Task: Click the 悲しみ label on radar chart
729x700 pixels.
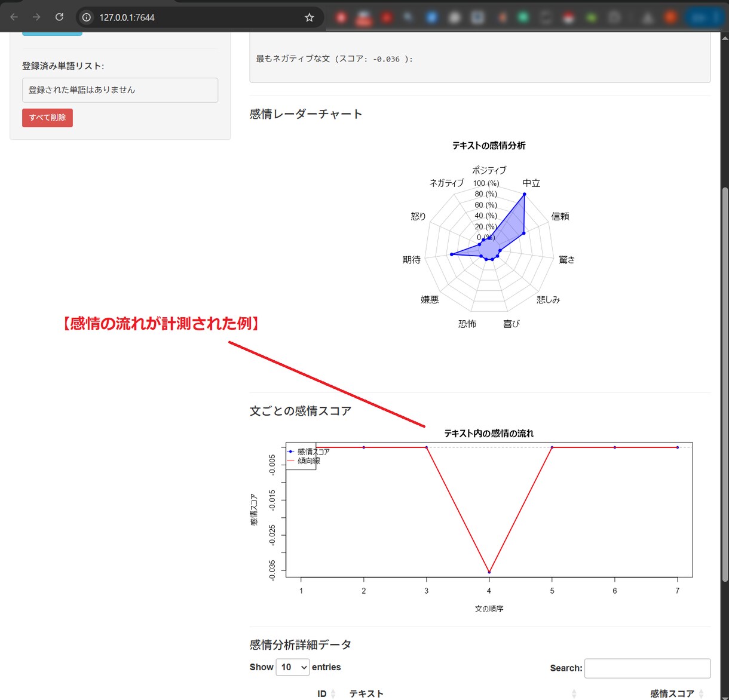Action: click(549, 300)
